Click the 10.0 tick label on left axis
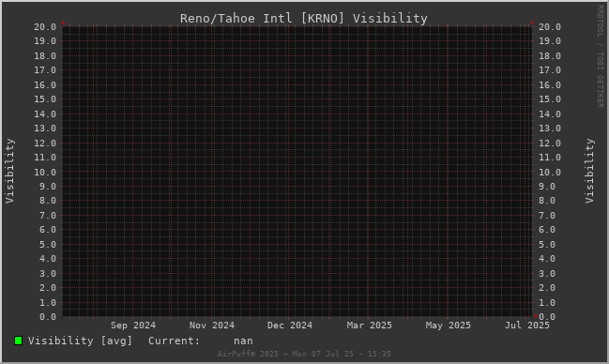The image size is (609, 364). [45, 172]
